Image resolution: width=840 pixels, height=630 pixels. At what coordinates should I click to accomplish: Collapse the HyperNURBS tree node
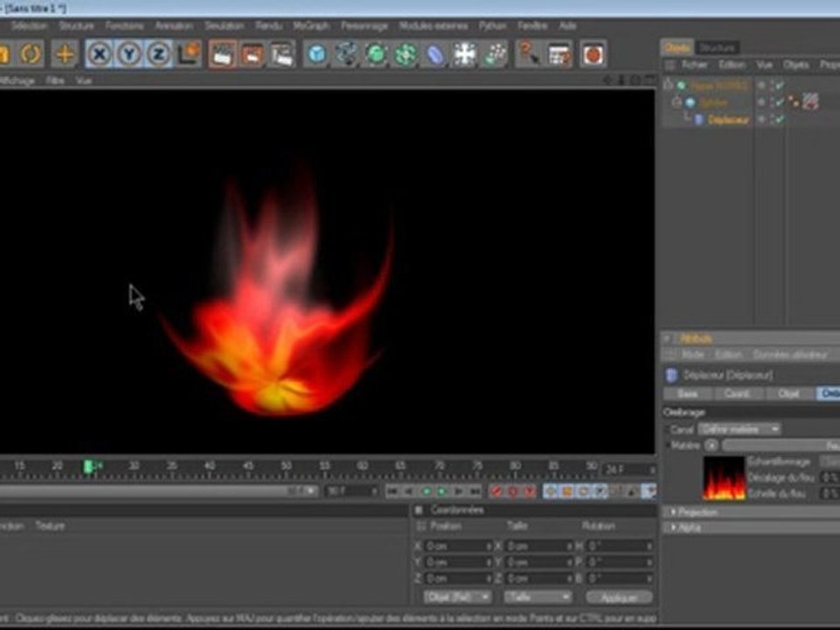(x=668, y=85)
